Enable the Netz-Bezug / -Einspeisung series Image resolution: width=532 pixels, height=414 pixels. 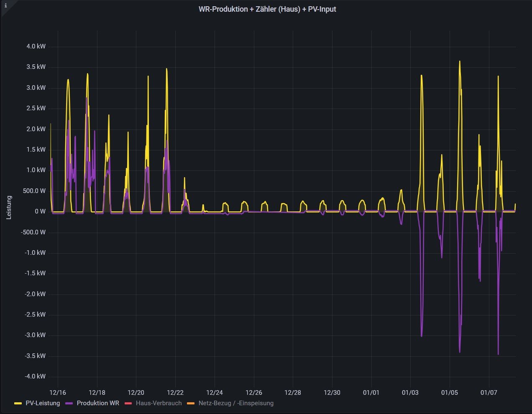pos(236,403)
